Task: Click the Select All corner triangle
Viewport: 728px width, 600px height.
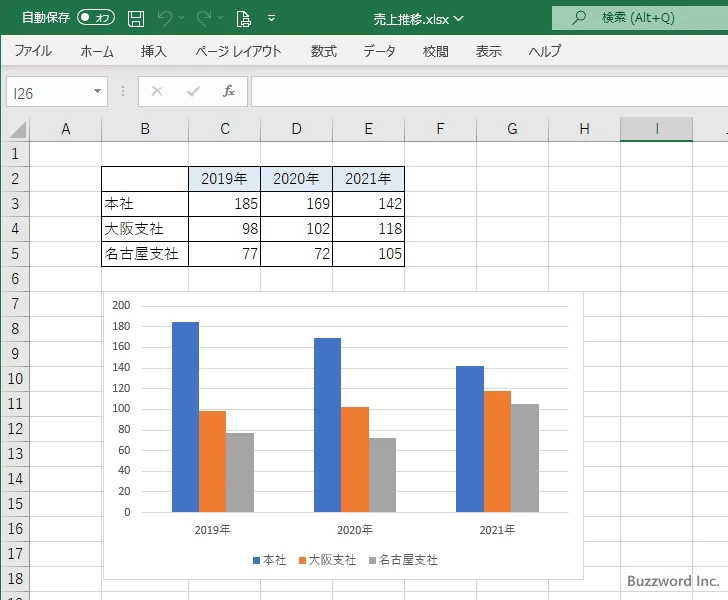Action: (18, 130)
